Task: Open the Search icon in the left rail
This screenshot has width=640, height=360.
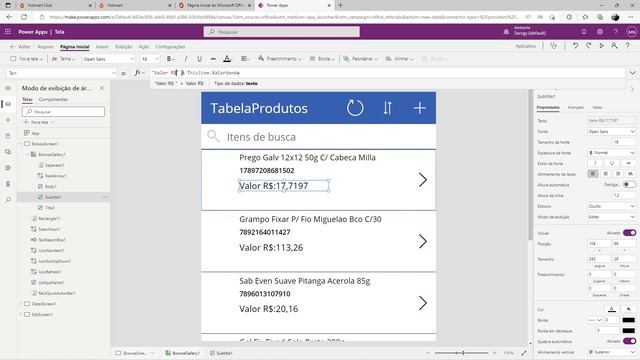Action: tap(8, 200)
